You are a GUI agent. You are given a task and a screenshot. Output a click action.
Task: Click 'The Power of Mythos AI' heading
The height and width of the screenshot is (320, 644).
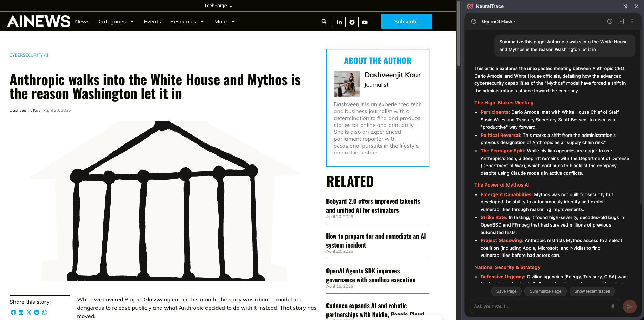[x=502, y=185]
